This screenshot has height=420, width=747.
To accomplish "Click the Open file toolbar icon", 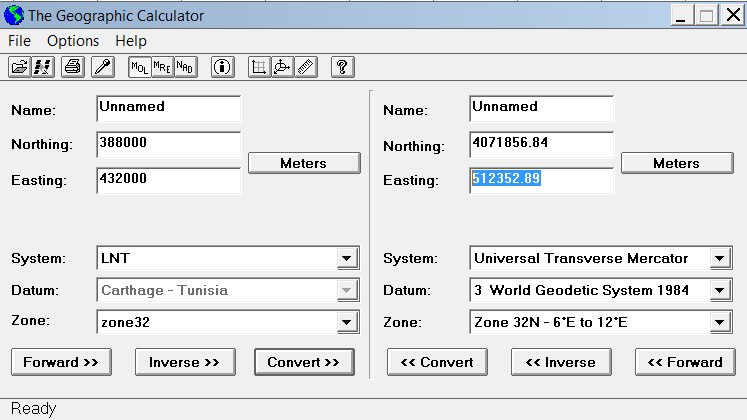I will coord(20,67).
